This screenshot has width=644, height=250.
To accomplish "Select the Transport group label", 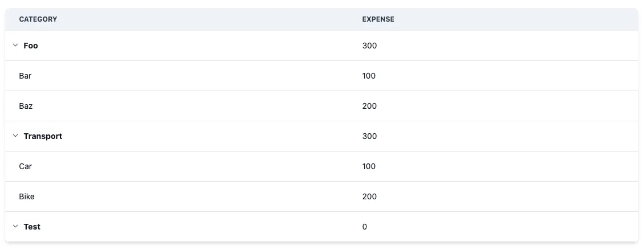I will [43, 136].
